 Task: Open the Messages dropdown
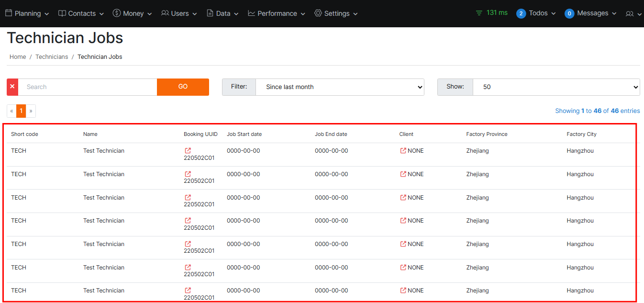591,13
